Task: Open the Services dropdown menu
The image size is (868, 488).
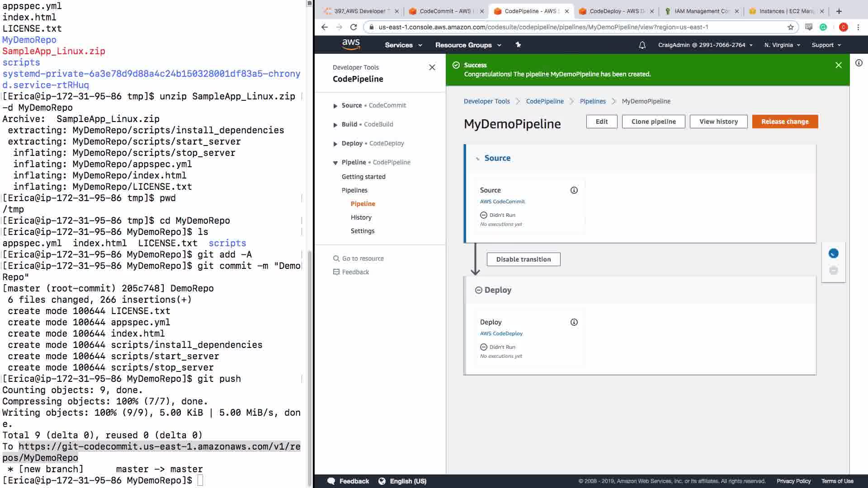Action: pos(403,45)
